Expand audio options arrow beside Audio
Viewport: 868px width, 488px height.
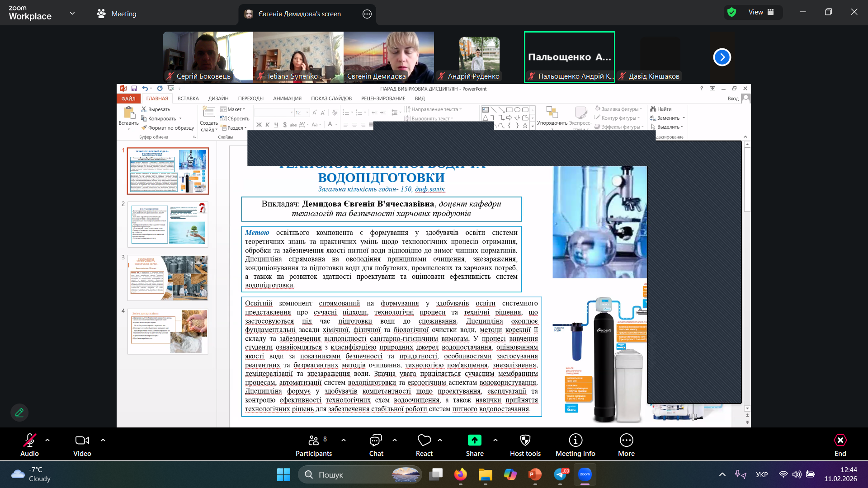[47, 440]
